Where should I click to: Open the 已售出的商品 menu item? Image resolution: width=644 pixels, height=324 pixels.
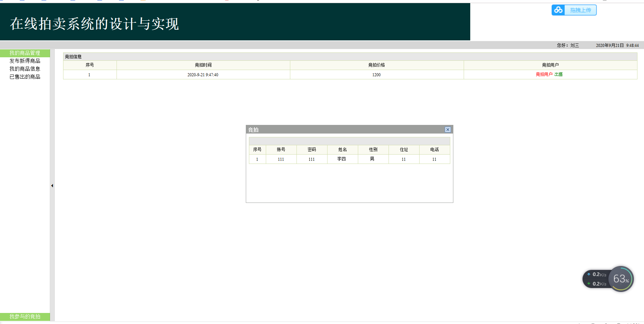25,77
